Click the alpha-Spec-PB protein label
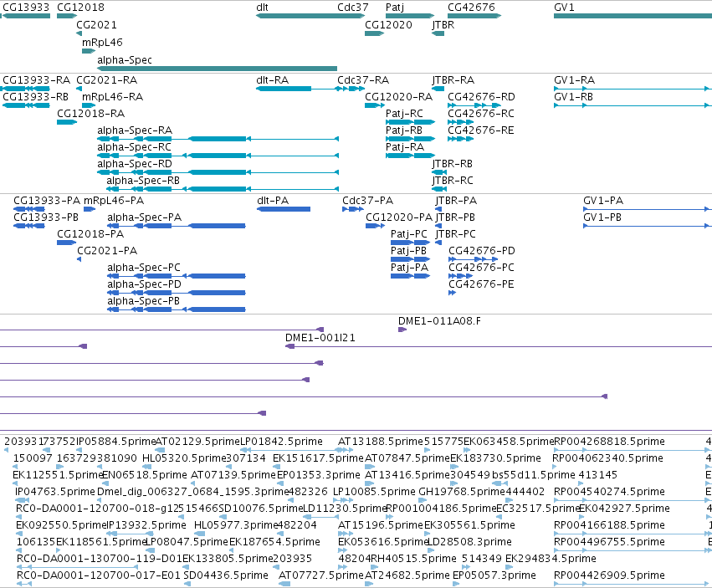 [x=144, y=301]
